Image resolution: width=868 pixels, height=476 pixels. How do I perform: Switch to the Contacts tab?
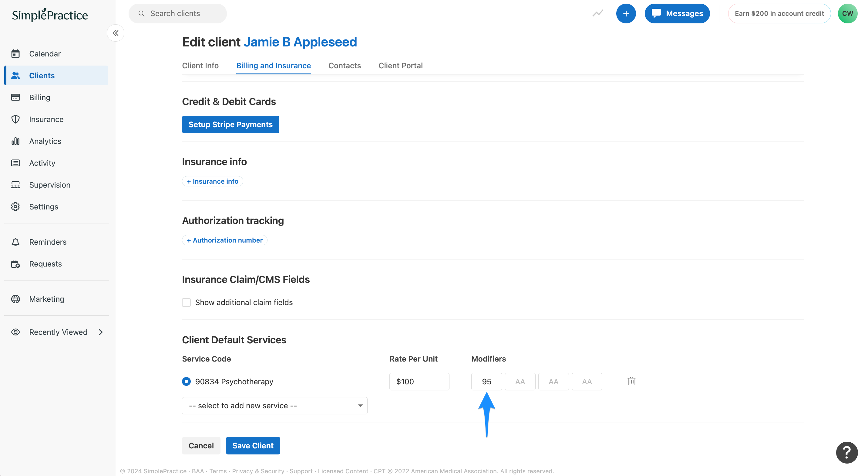point(344,66)
